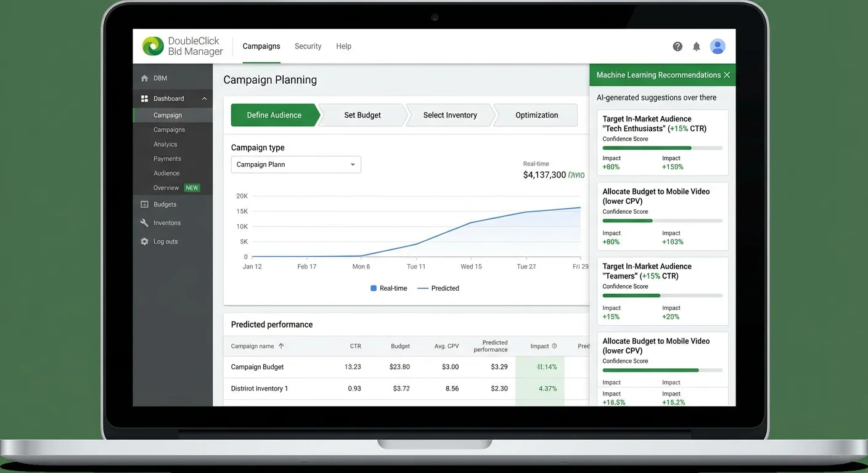This screenshot has height=473, width=868.
Task: Click the Tech Enthusiasts confidence score bar
Action: [x=662, y=148]
